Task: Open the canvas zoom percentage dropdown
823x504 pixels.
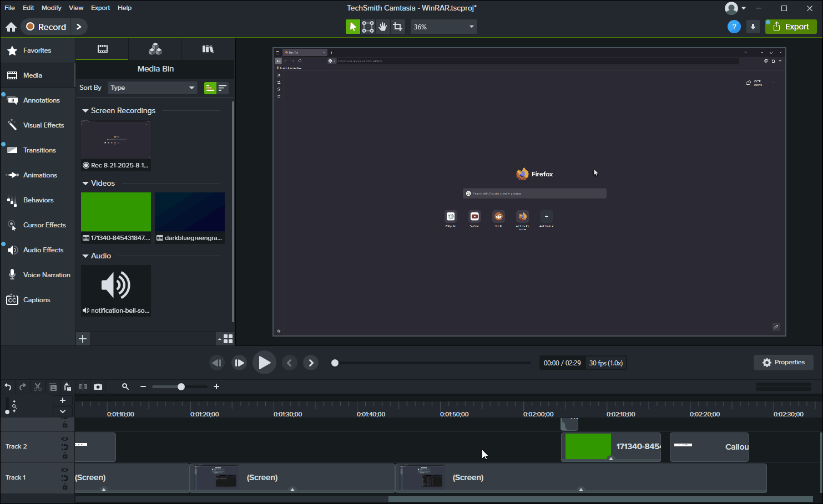Action: (443, 26)
